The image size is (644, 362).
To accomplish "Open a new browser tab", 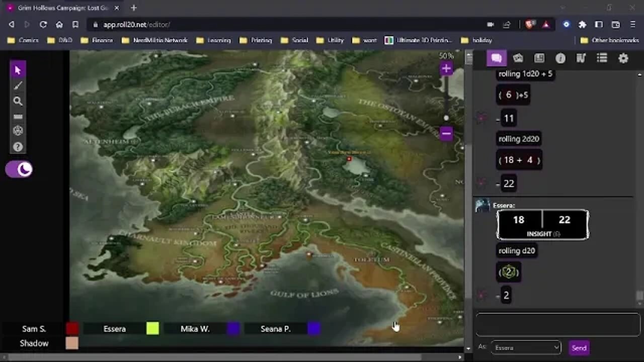I will (x=134, y=8).
